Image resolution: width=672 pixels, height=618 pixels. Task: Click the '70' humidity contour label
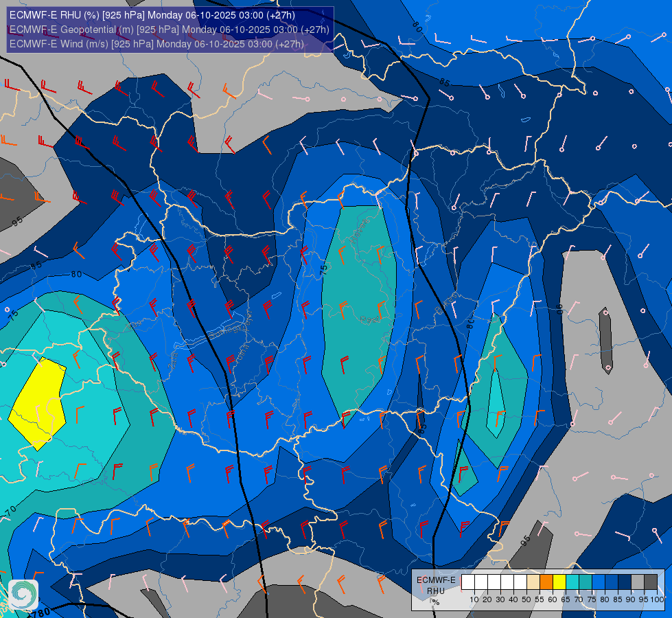pos(11,511)
